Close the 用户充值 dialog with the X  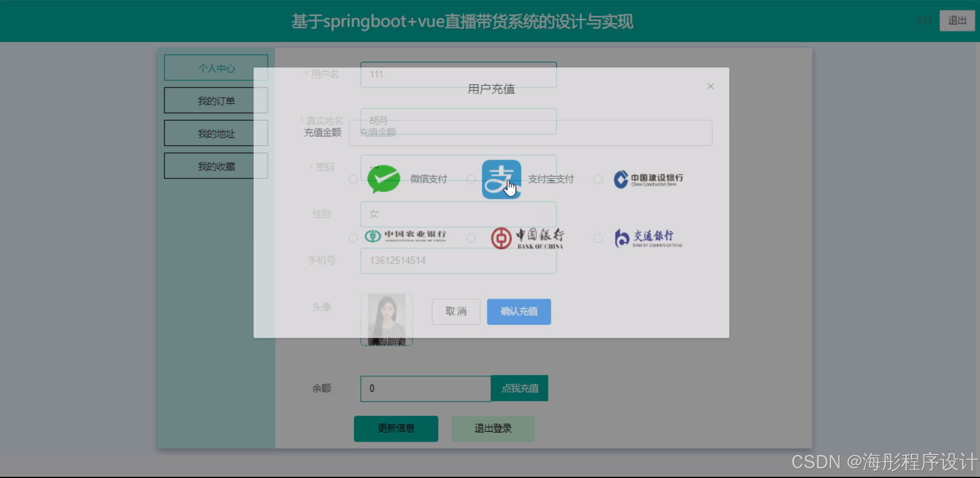pos(711,86)
